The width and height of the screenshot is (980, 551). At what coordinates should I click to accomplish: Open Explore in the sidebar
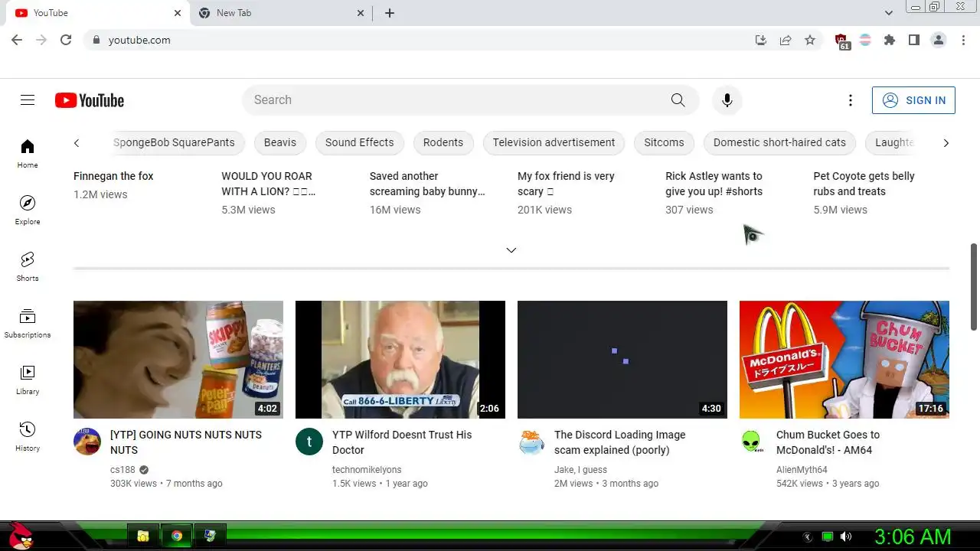pyautogui.click(x=28, y=210)
